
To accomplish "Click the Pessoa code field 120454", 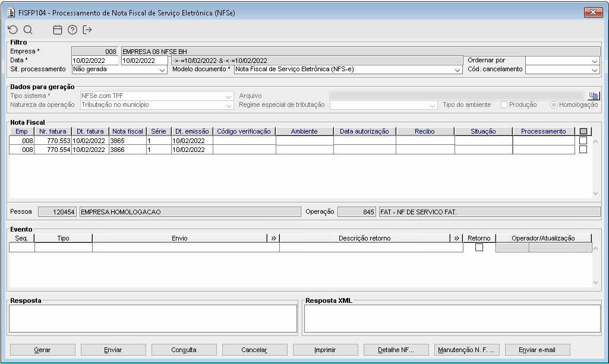I will (58, 212).
